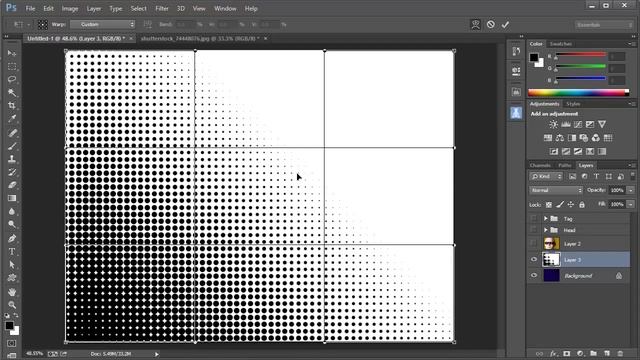Commit the warp transform with checkmark

tap(505, 24)
